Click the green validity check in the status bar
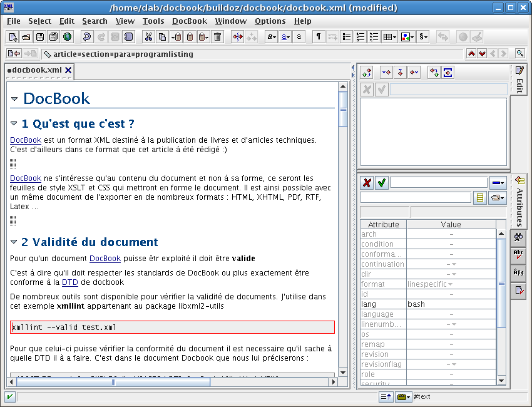532x407 pixels. (10, 396)
